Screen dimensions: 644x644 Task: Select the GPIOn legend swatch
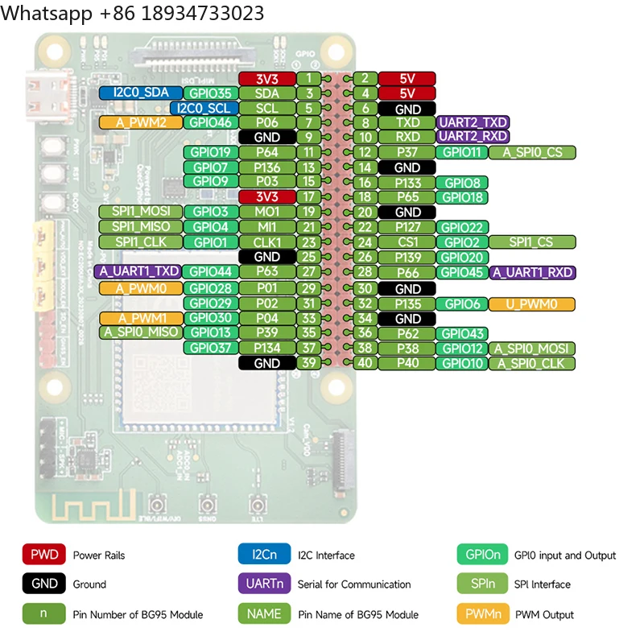coord(483,555)
